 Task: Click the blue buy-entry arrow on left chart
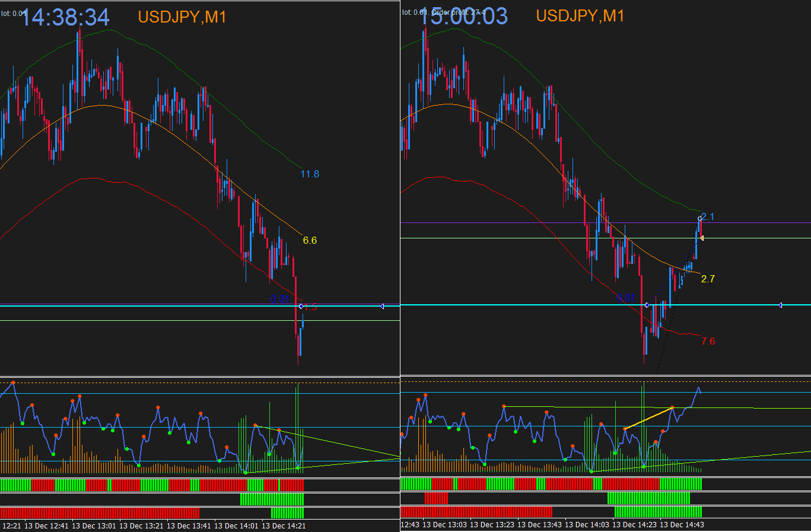point(301,306)
